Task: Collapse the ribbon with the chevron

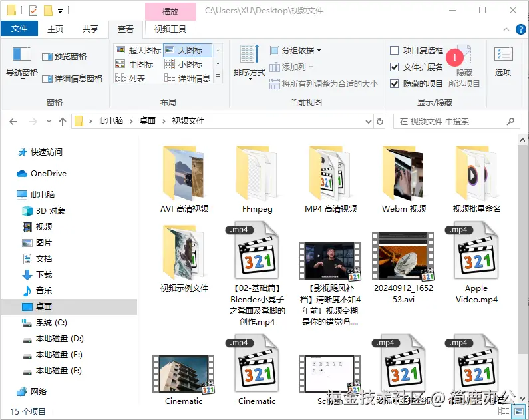Action: click(x=506, y=29)
